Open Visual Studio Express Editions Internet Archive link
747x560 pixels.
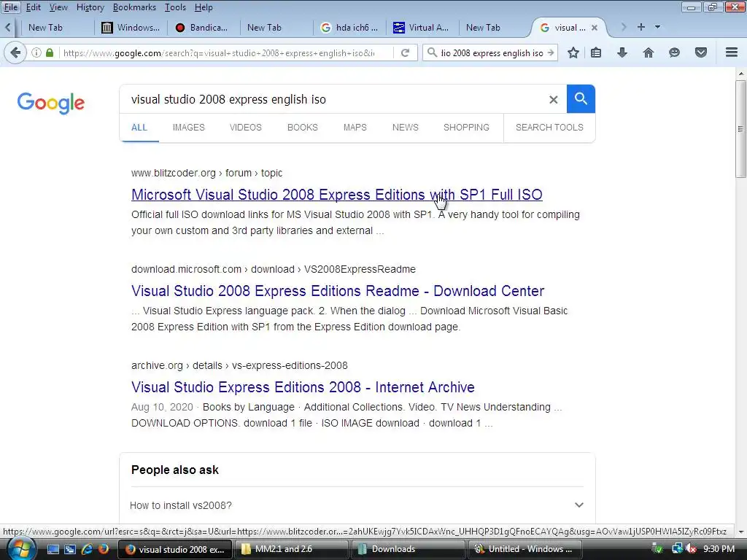[303, 386]
